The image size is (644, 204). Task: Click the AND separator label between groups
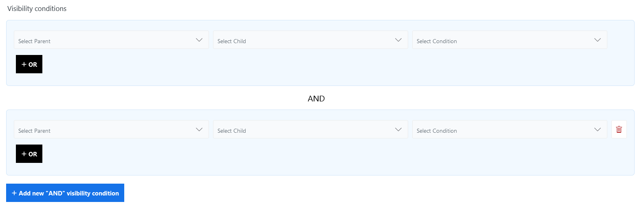pos(316,99)
